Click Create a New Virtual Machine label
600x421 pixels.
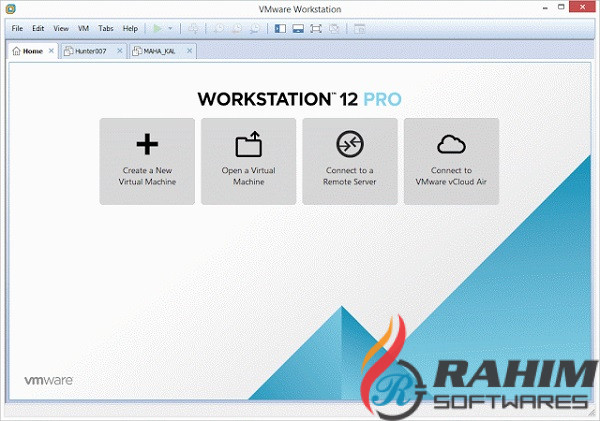click(x=147, y=176)
